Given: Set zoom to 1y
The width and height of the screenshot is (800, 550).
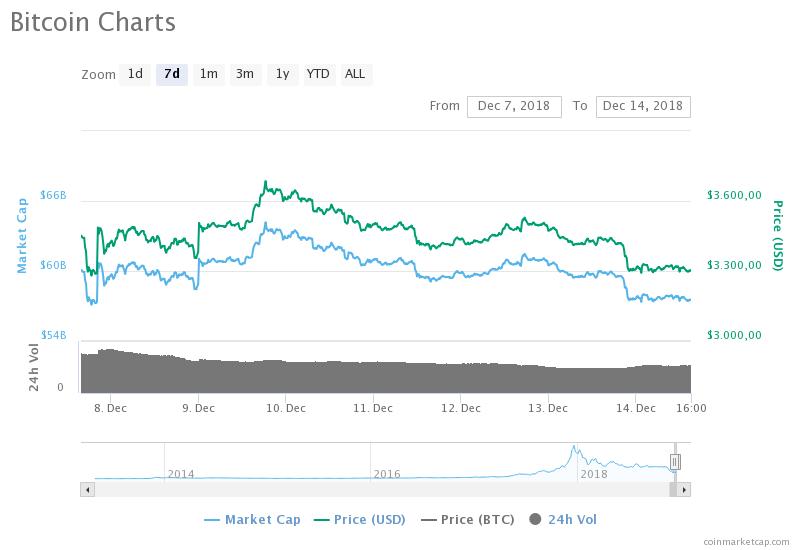Looking at the screenshot, I should pyautogui.click(x=283, y=74).
